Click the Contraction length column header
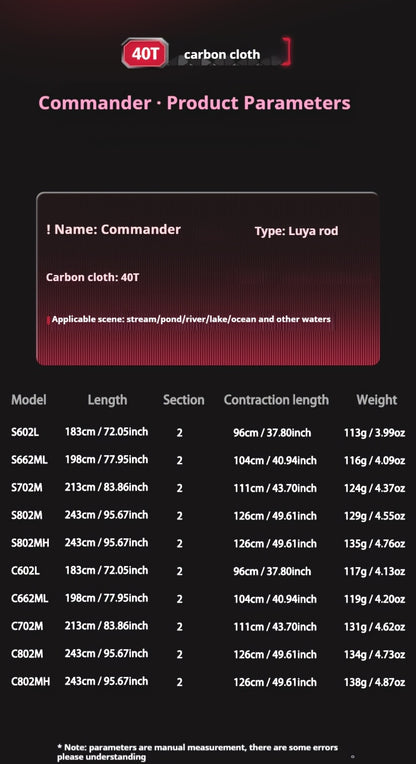Screen dimensions: 416x764 (276, 400)
